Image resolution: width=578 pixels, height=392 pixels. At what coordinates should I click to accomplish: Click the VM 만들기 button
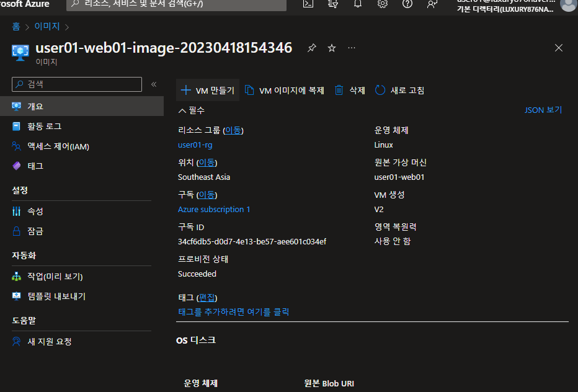208,91
